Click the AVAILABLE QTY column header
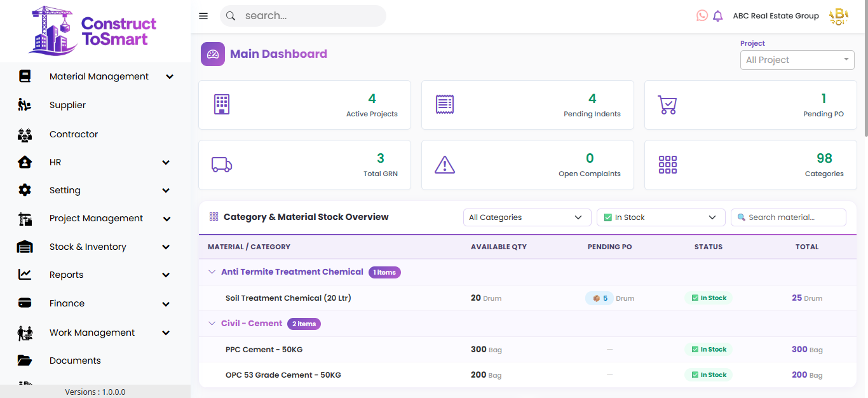 click(x=499, y=247)
